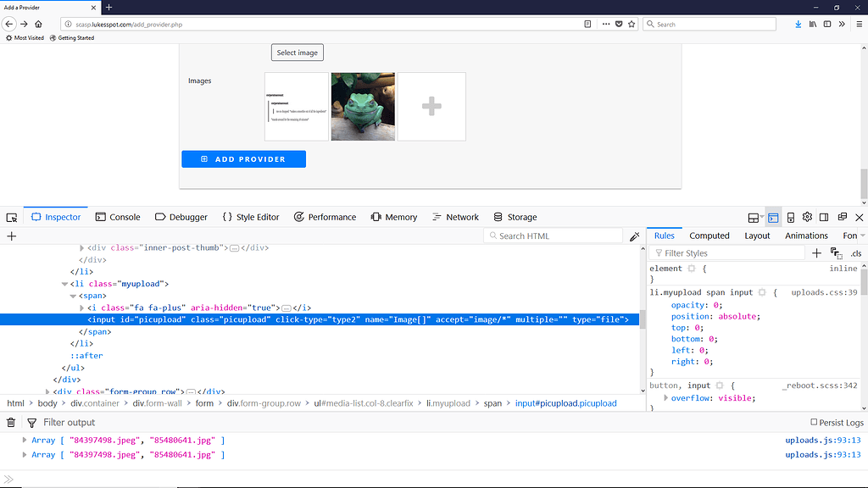Switch to the Computed tab

coord(709,236)
